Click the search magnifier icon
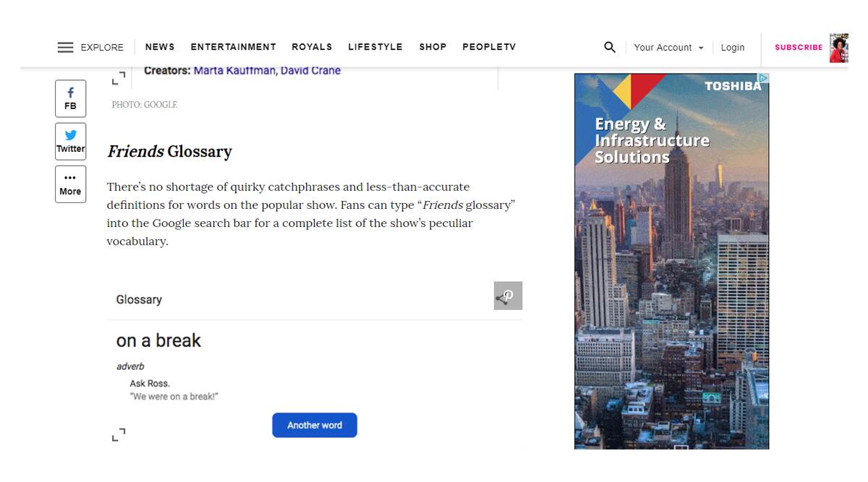The width and height of the screenshot is (868, 482). [x=610, y=47]
